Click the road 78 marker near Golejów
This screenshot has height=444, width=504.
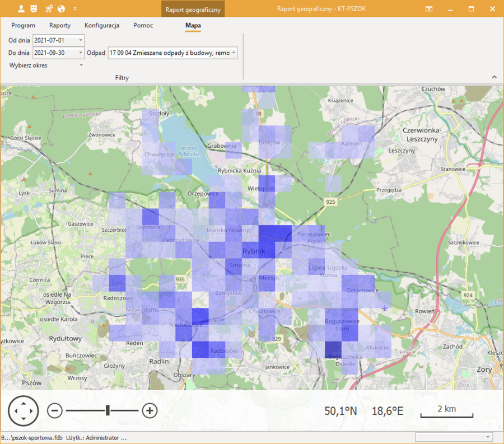(258, 114)
